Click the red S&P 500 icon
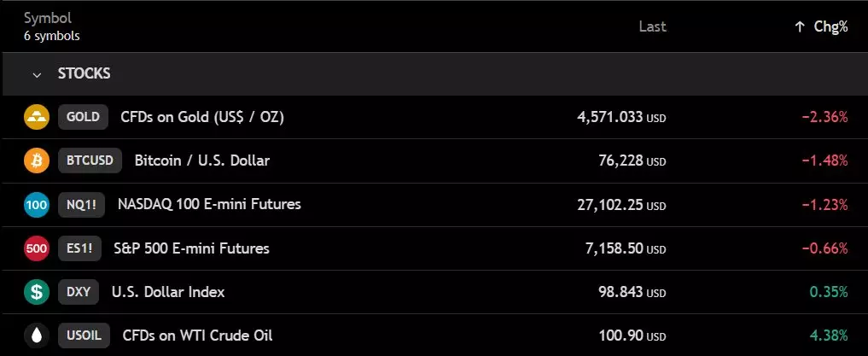868x356 pixels. (37, 248)
